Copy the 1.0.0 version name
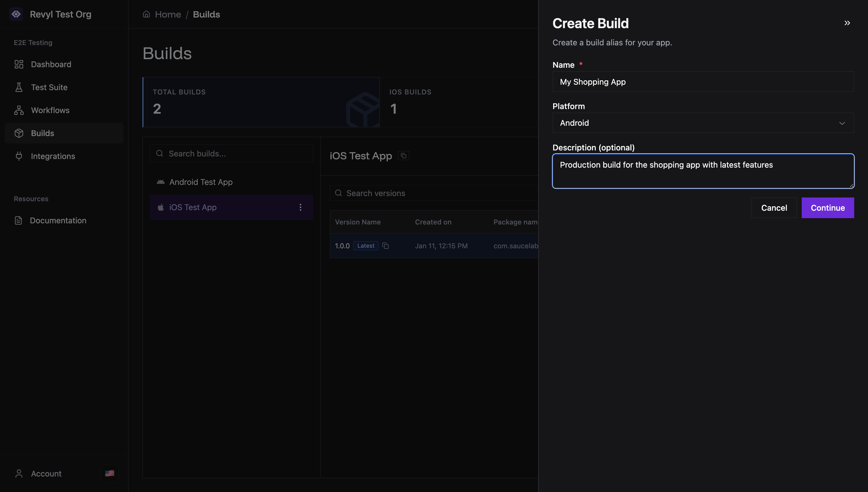Image resolution: width=868 pixels, height=492 pixels. 386,246
